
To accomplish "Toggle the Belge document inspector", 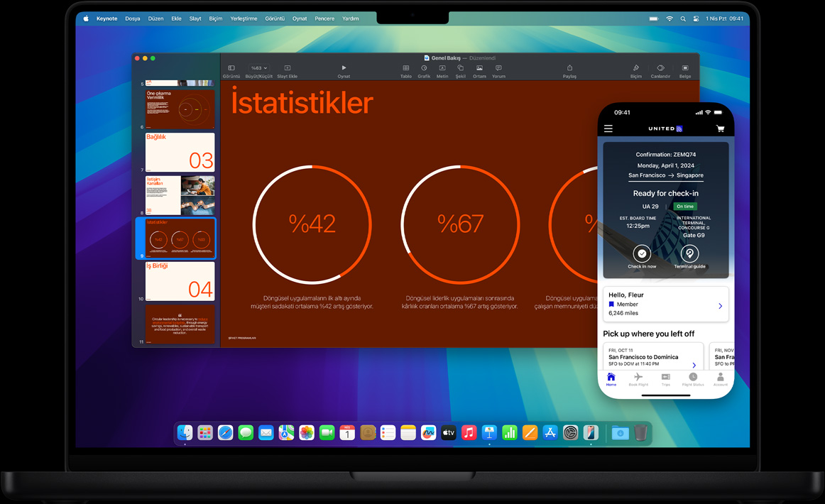I will (685, 71).
